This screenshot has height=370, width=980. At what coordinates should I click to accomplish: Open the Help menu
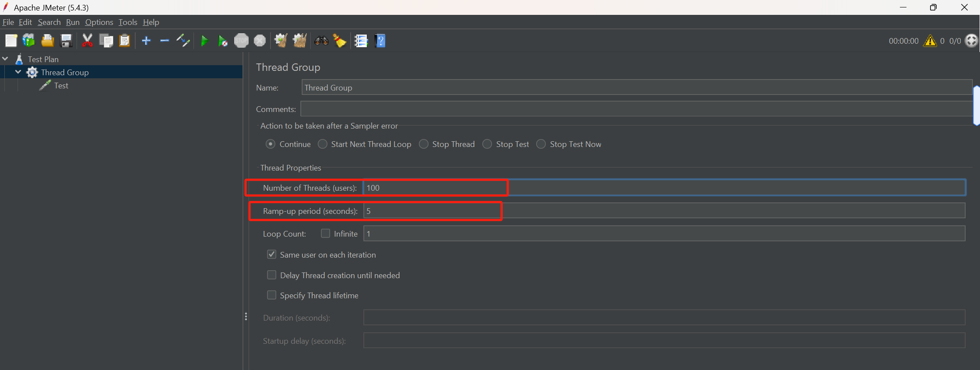[151, 22]
